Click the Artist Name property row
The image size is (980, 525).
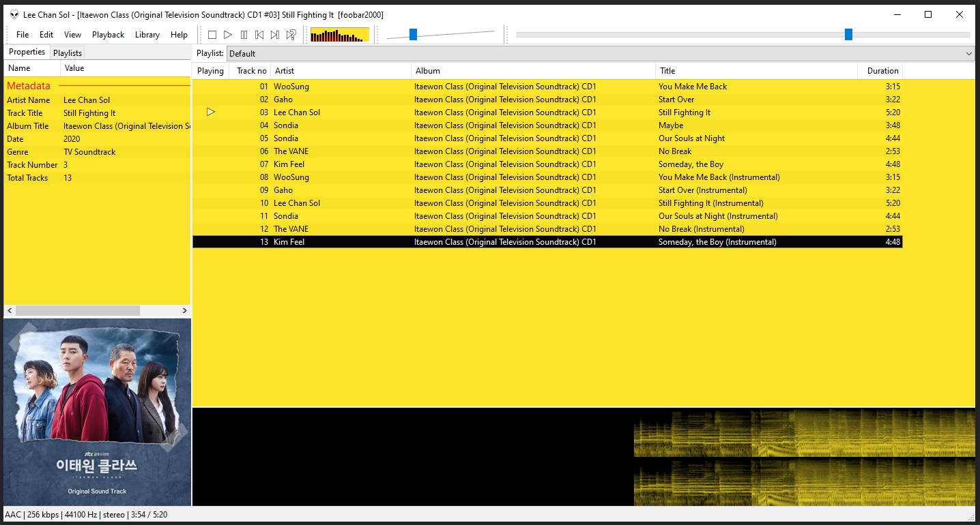click(98, 100)
